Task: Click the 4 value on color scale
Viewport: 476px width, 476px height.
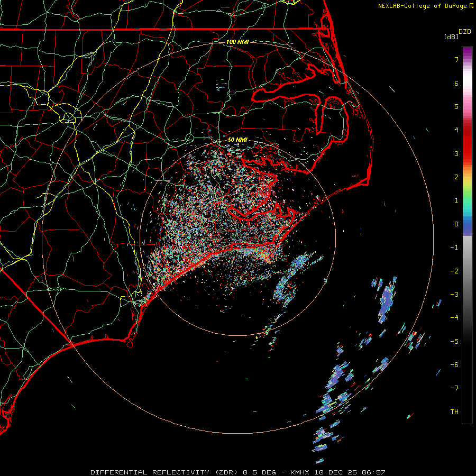Action: 456,130
